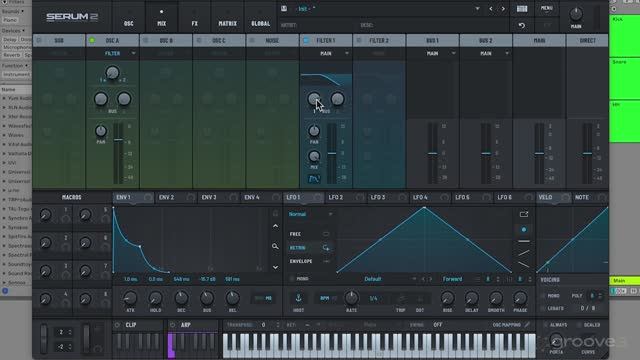The image size is (640, 360).
Task: Adjust the Filter 1 level fader
Action: coord(332,153)
